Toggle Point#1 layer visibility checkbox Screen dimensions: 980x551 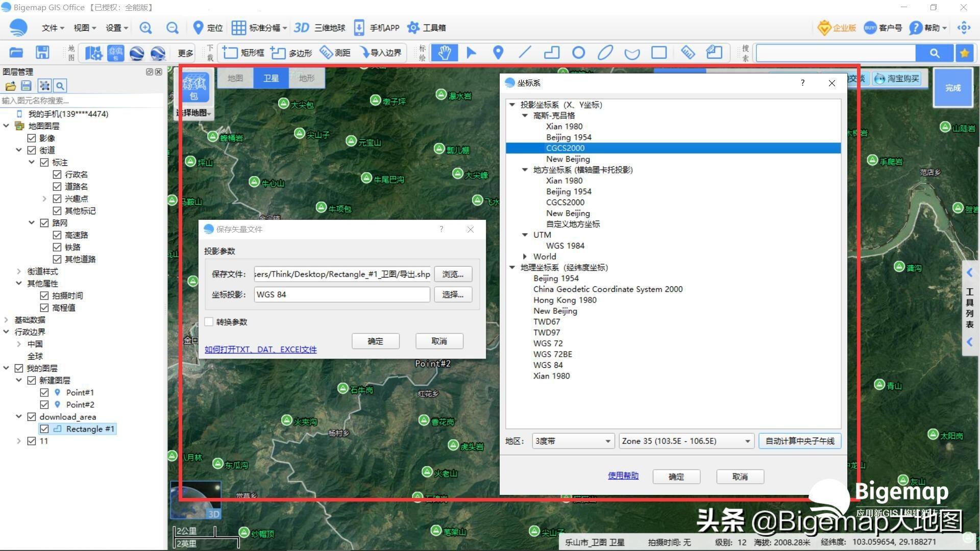point(44,392)
